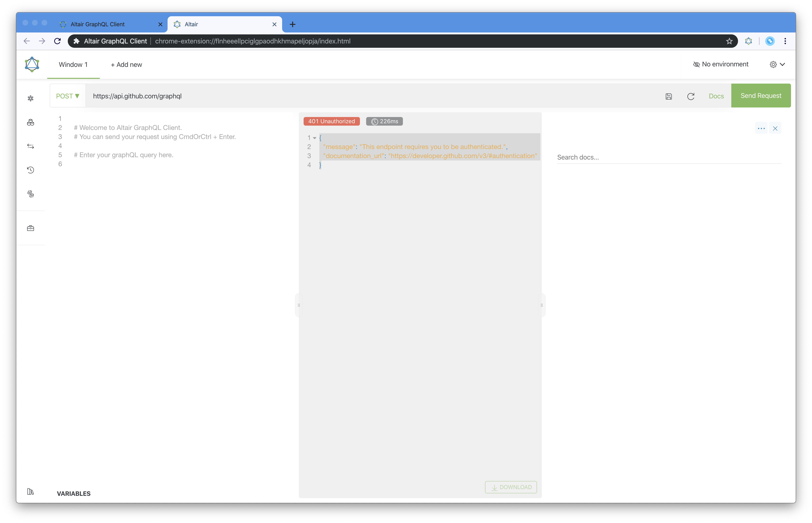Viewport: 812px width, 523px height.
Task: Click the Docs button in toolbar
Action: pos(716,95)
